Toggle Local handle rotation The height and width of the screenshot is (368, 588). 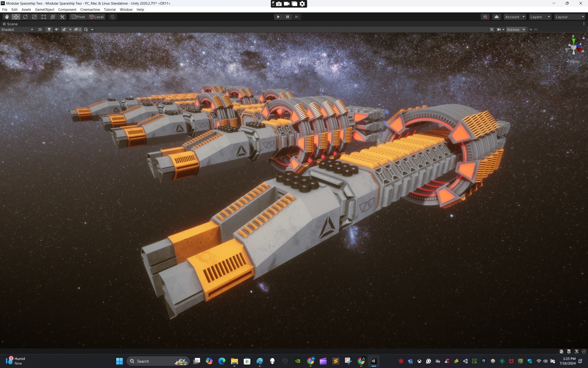(97, 17)
